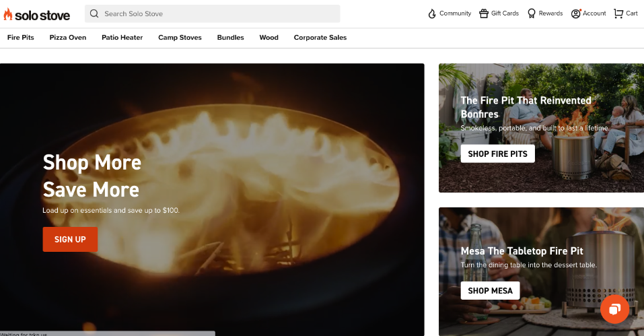Open the Camp Stoves menu

tap(180, 38)
